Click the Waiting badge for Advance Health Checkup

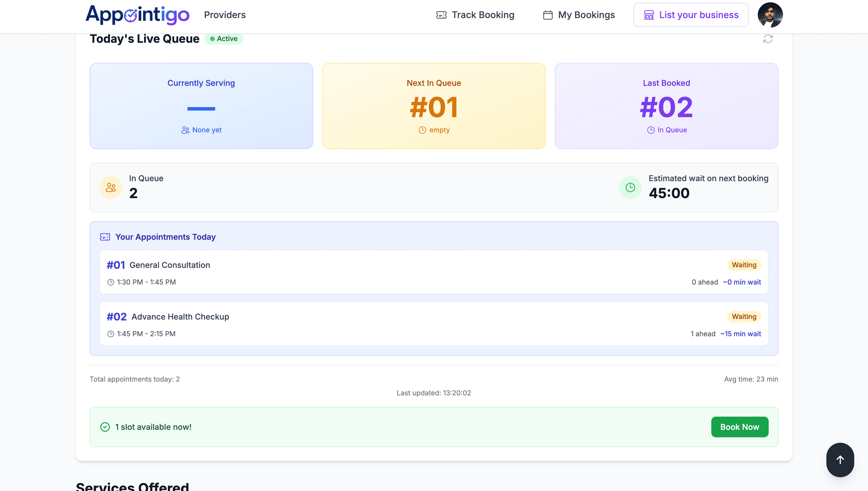[x=744, y=316]
